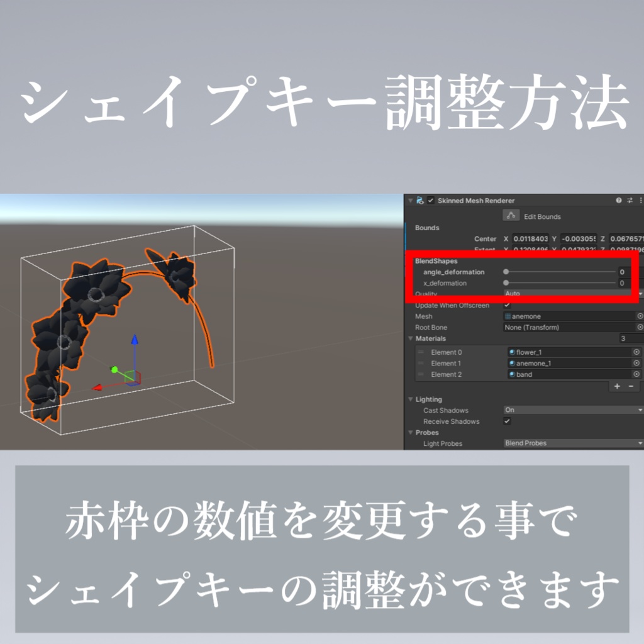Collapse the Materials foldout
644x644 pixels.
coord(411,338)
